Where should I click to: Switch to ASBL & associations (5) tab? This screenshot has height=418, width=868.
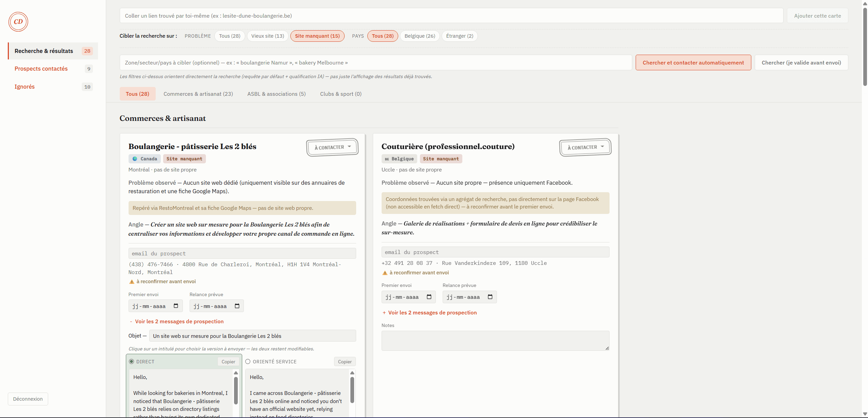click(x=276, y=94)
